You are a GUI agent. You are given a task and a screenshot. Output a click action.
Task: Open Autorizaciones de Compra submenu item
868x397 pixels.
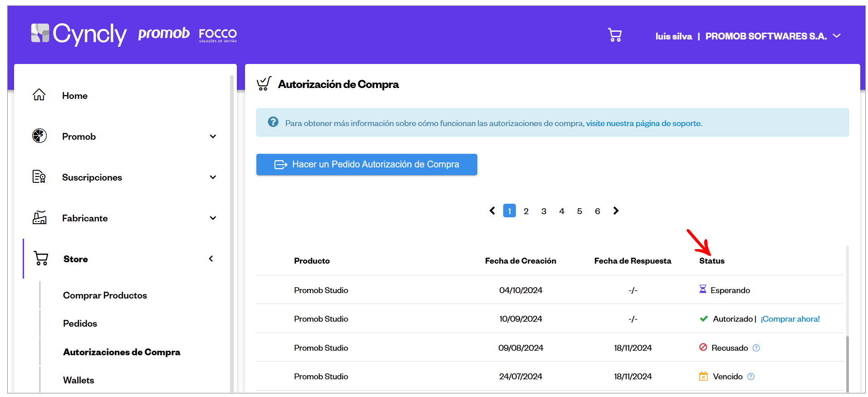(x=122, y=352)
